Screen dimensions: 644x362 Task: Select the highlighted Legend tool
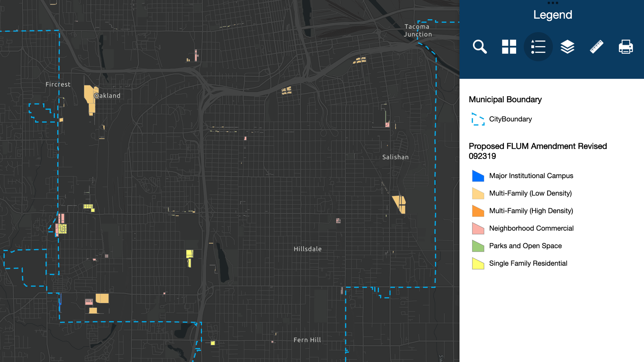(538, 47)
